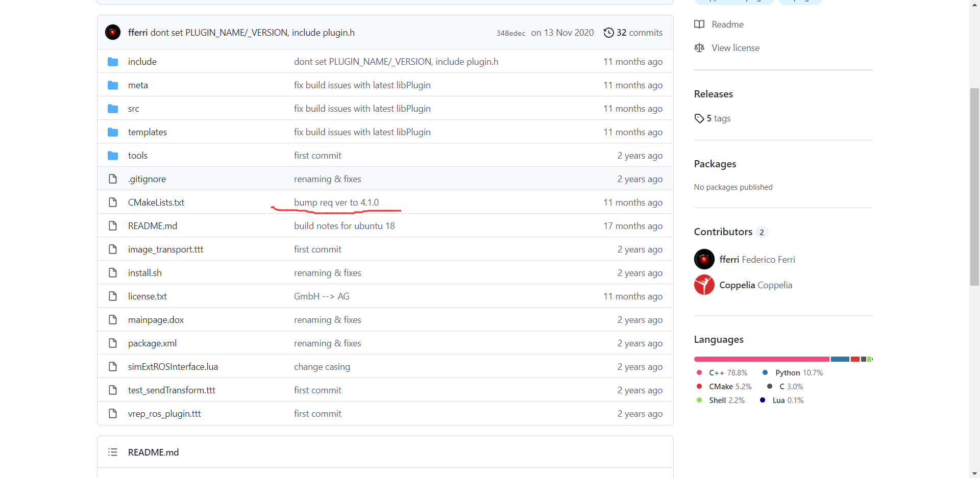
Task: Click C++ 78.8% language entry
Action: click(722, 373)
